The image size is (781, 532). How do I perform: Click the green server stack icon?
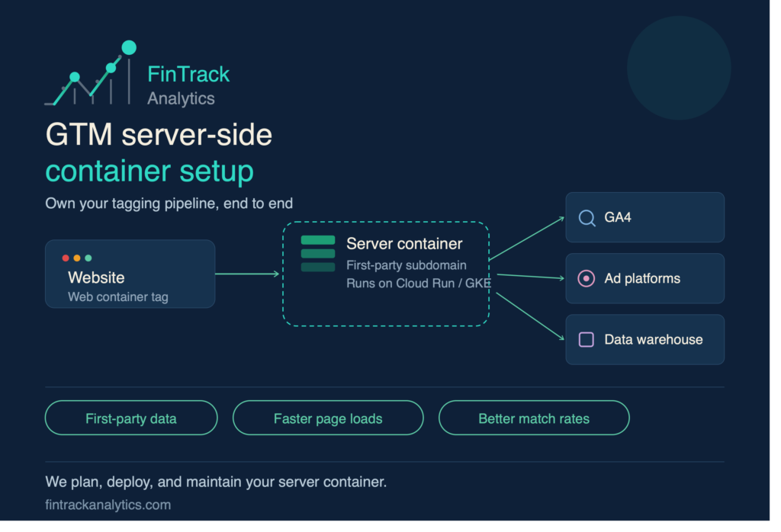click(x=318, y=254)
